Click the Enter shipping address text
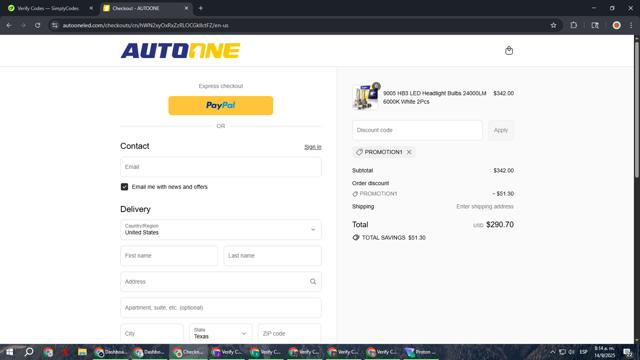The width and height of the screenshot is (640, 360). [x=485, y=207]
